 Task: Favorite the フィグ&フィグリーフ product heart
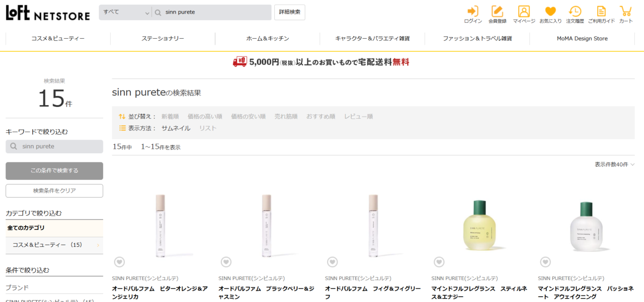[x=332, y=262]
